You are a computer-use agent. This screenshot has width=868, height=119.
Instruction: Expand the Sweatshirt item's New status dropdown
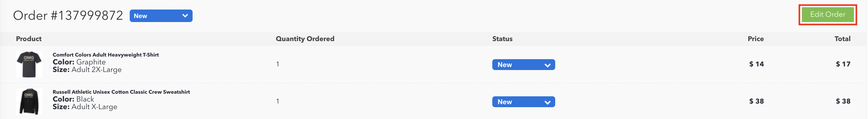524,102
